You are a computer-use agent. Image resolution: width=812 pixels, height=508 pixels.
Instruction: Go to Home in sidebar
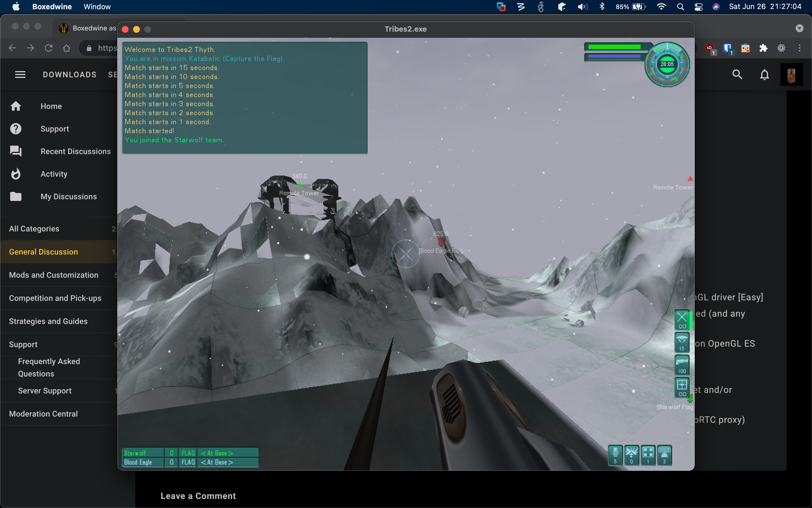pyautogui.click(x=51, y=106)
